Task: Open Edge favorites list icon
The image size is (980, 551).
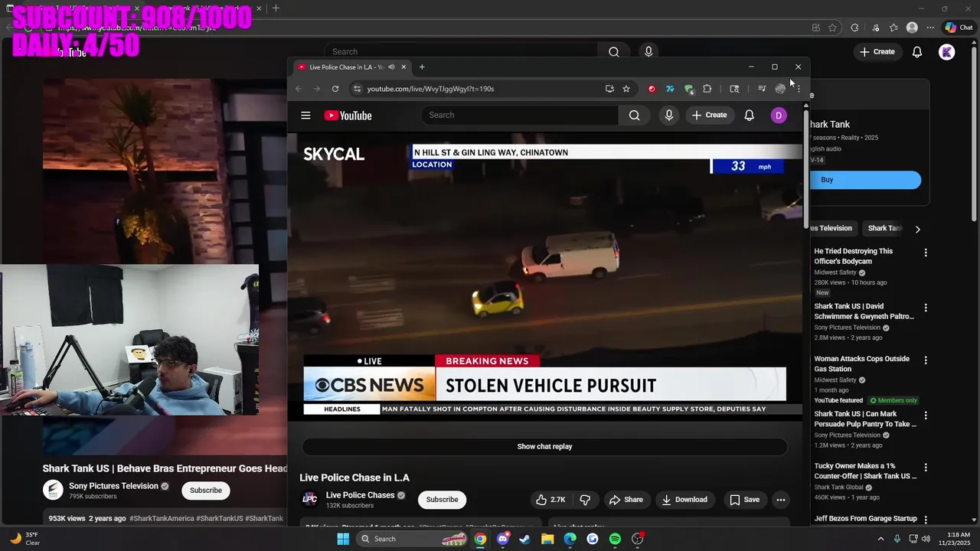Action: [893, 28]
